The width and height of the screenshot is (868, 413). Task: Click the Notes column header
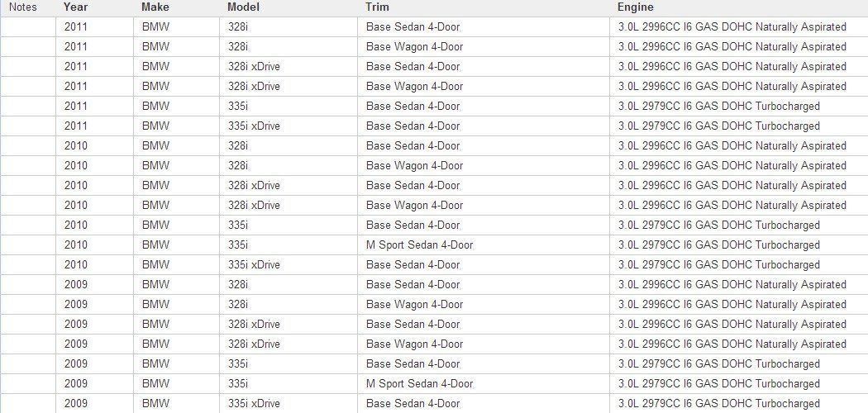pyautogui.click(x=23, y=7)
